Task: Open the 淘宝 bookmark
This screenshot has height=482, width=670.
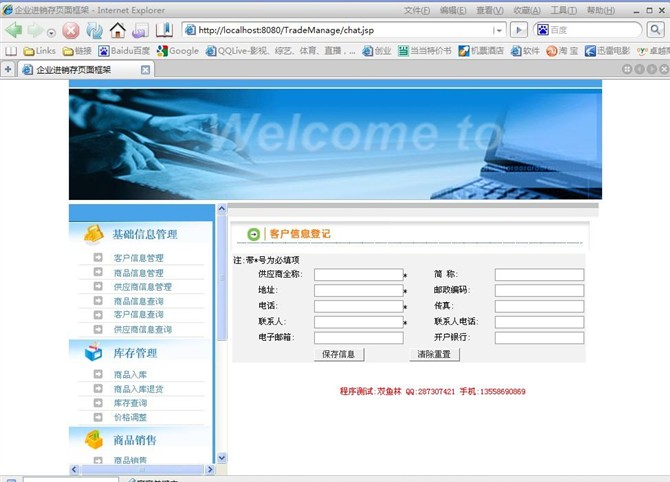Action: click(562, 51)
